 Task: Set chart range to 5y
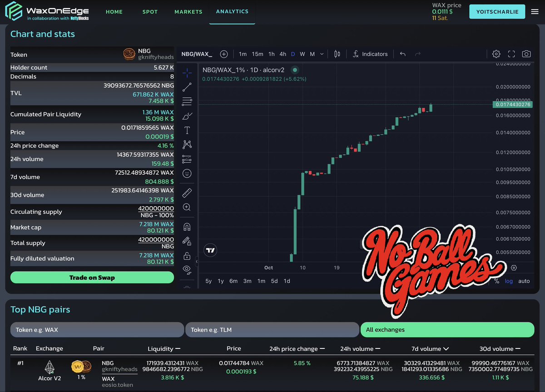[x=208, y=281]
